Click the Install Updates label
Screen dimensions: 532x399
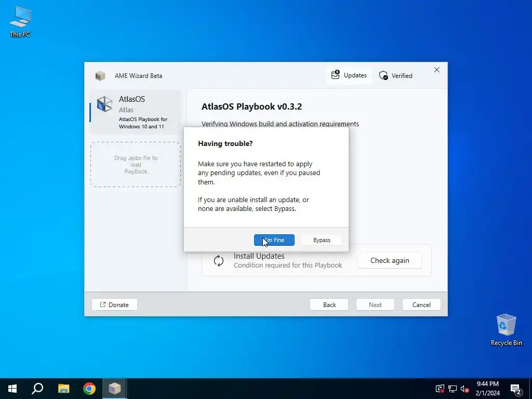pyautogui.click(x=259, y=256)
